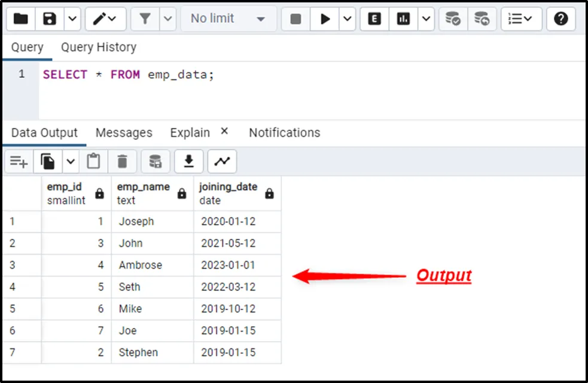Stop the running query

point(295,19)
